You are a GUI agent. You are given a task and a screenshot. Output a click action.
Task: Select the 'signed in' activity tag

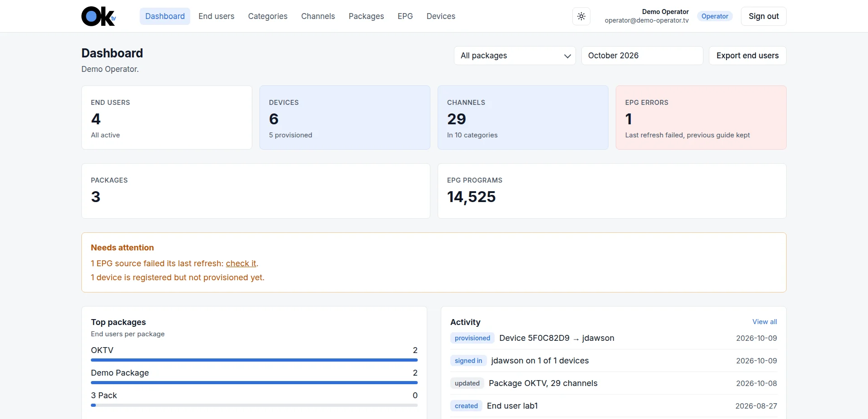point(468,361)
